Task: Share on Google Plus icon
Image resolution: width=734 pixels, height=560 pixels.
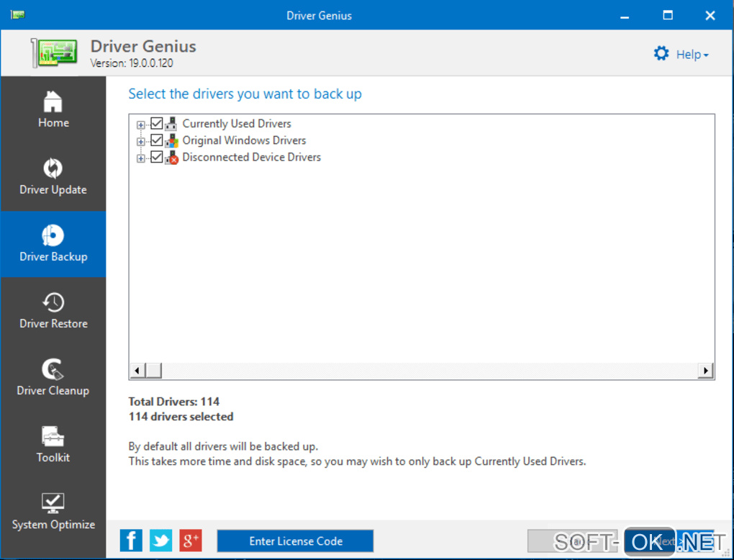Action: point(191,541)
